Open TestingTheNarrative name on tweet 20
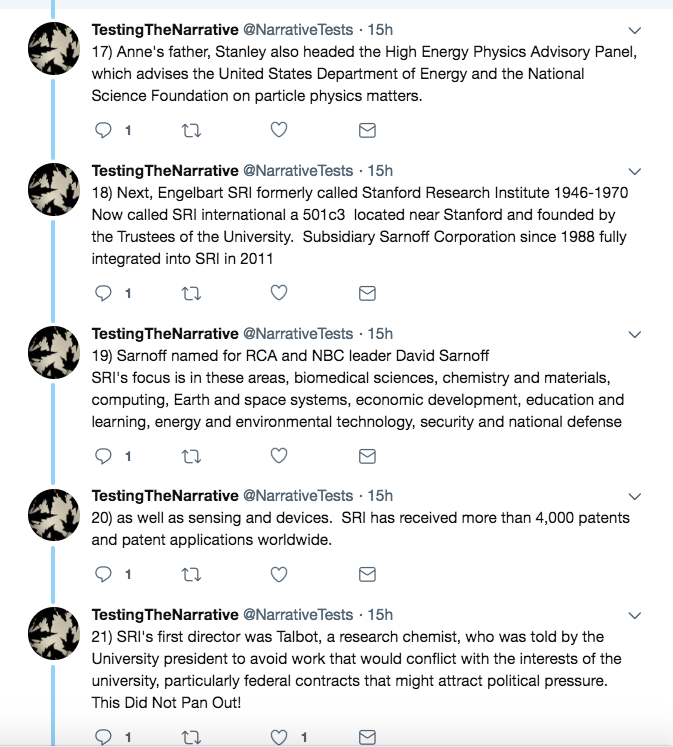This screenshot has height=747, width=673. (165, 495)
